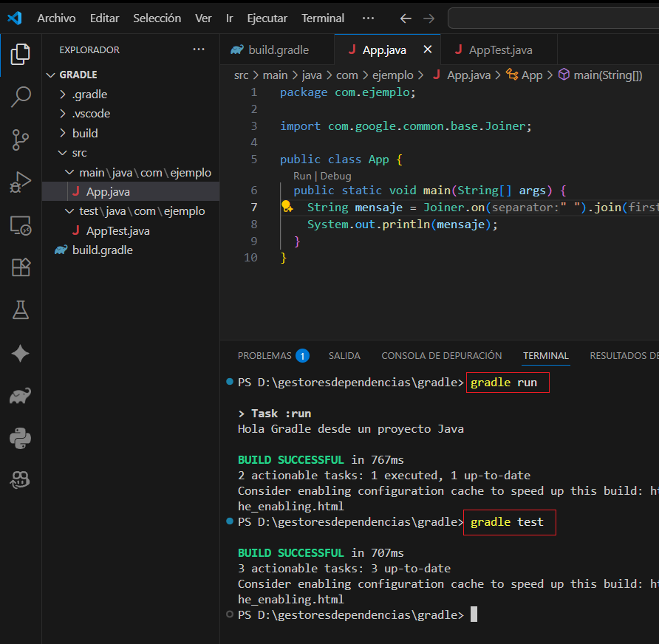
Task: Click the Run CodeLens link above main
Action: click(302, 177)
